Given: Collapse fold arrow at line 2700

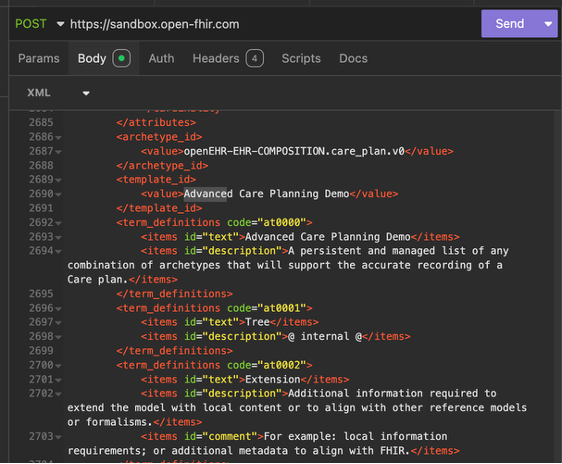Looking at the screenshot, I should click(58, 366).
